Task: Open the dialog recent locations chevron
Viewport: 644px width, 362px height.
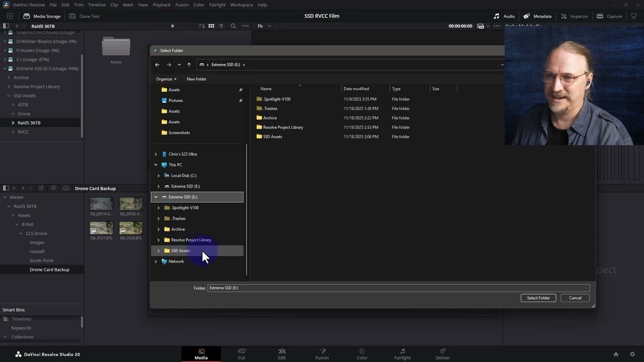Action: point(179,64)
